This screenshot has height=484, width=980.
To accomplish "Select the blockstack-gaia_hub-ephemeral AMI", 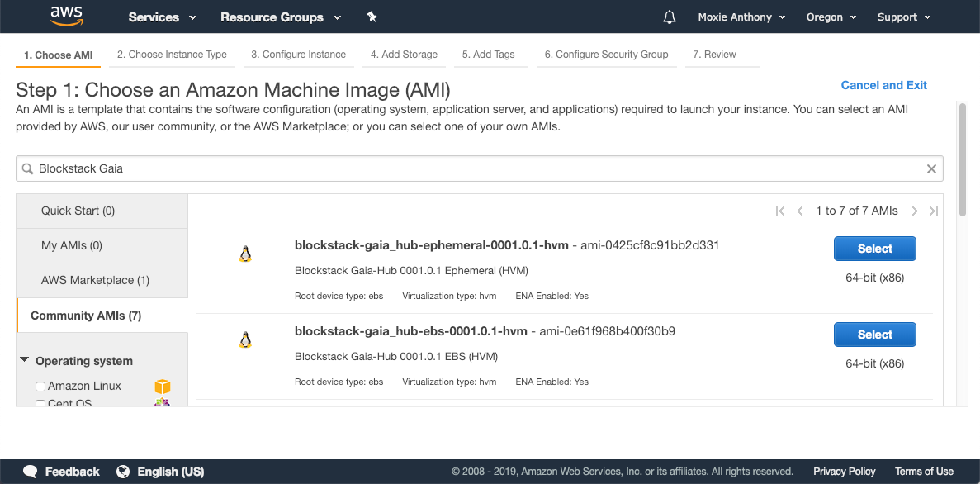I will coord(874,249).
